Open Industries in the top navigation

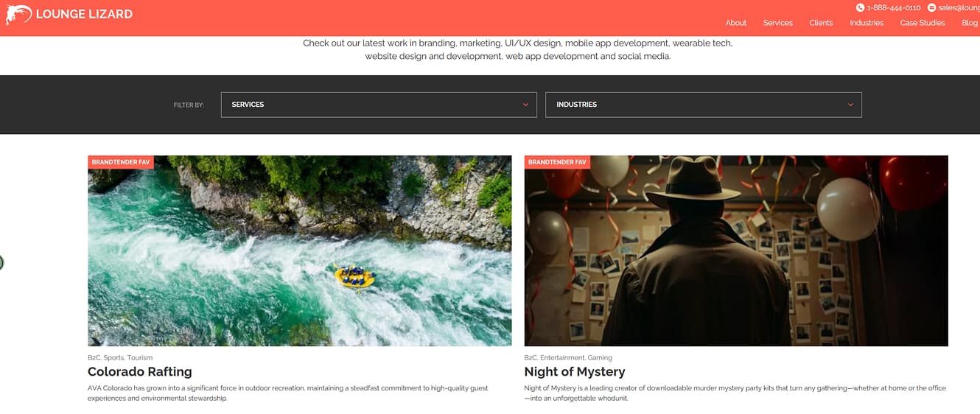[866, 23]
